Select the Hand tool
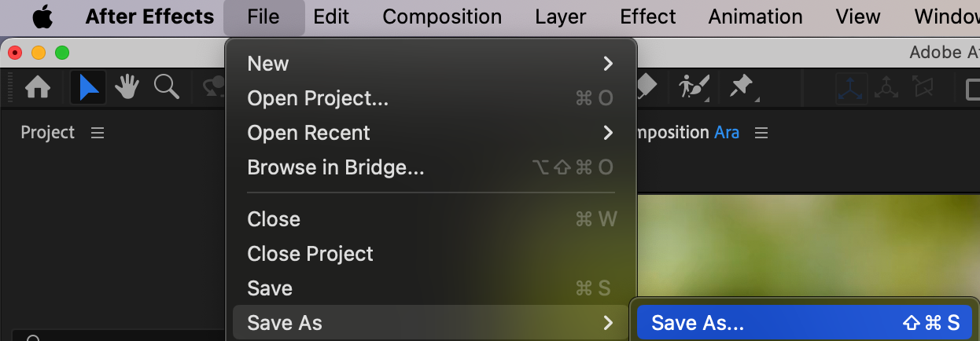This screenshot has width=980, height=341. pyautogui.click(x=127, y=88)
